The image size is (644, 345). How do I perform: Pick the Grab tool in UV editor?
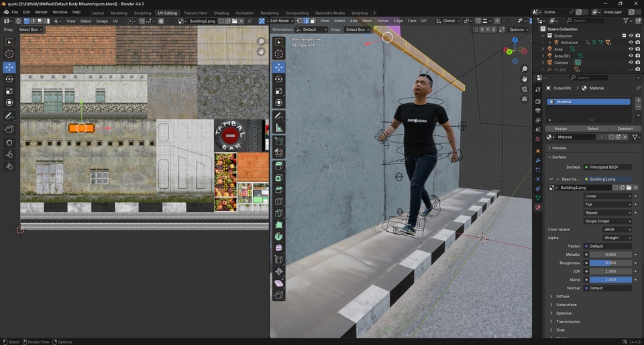click(9, 142)
